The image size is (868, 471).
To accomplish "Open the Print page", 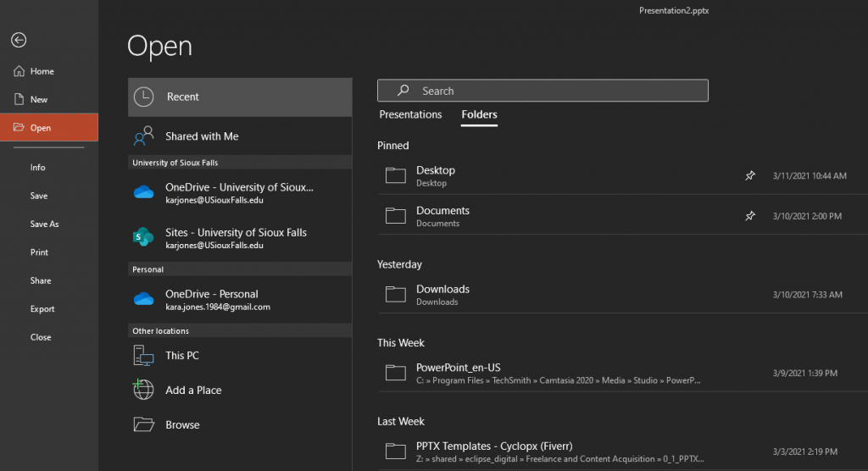I will (39, 252).
